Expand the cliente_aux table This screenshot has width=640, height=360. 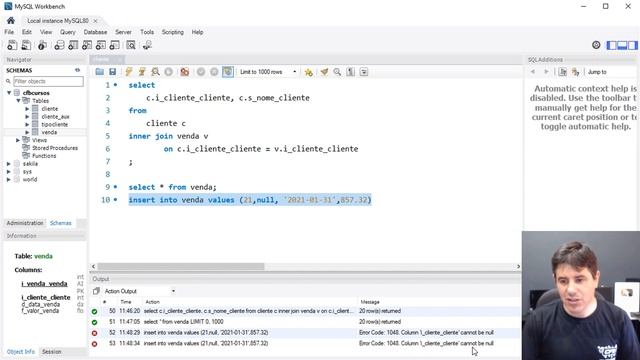point(27,117)
